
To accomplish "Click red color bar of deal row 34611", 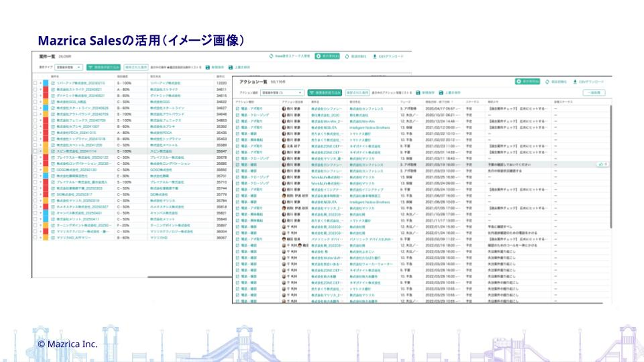I will (46, 89).
